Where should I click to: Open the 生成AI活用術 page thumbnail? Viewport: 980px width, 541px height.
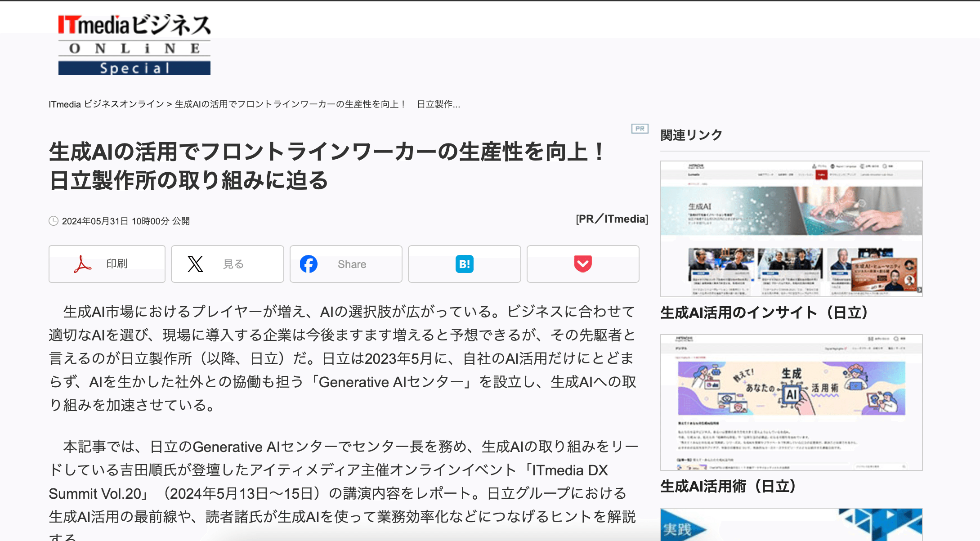click(x=791, y=402)
